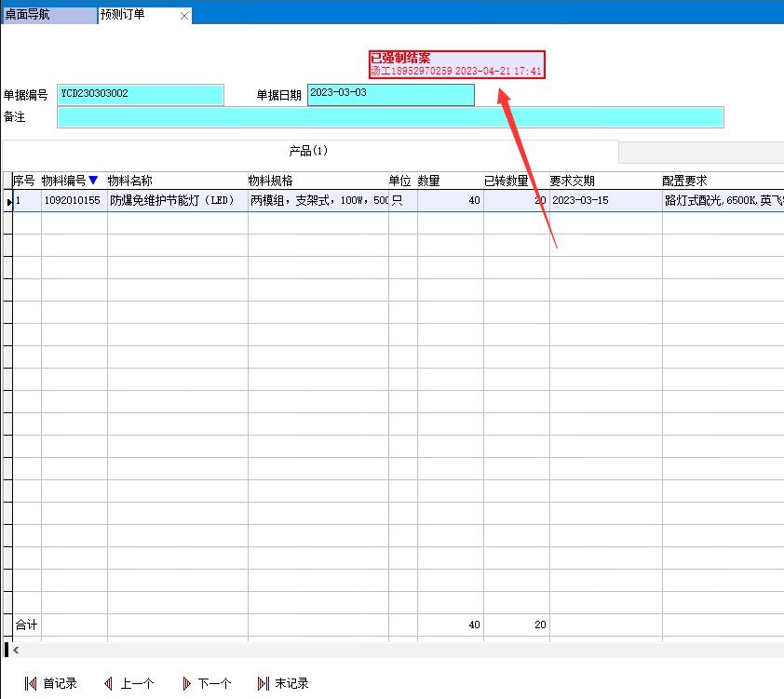Close the 预测订单 tab

[x=184, y=16]
